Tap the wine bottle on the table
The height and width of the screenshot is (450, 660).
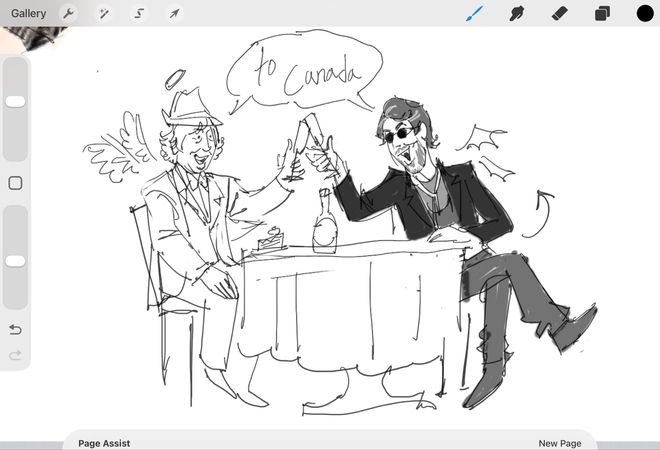324,225
